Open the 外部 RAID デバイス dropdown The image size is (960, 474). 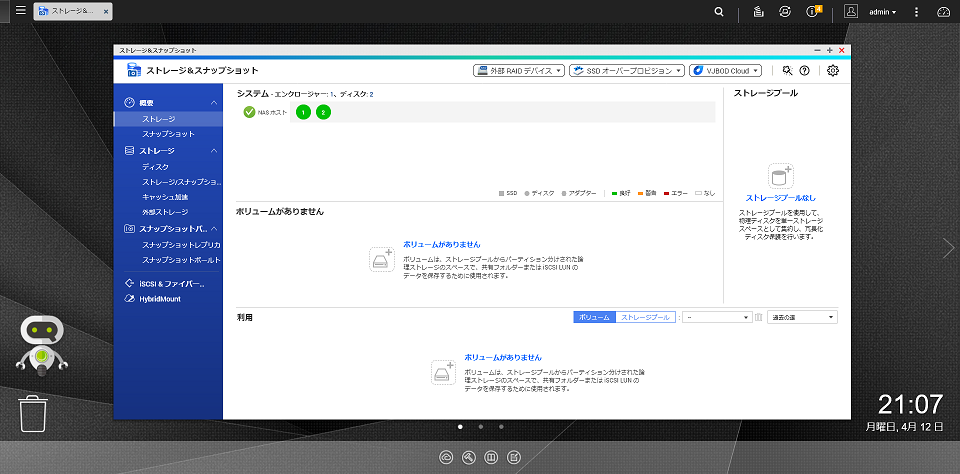point(519,70)
